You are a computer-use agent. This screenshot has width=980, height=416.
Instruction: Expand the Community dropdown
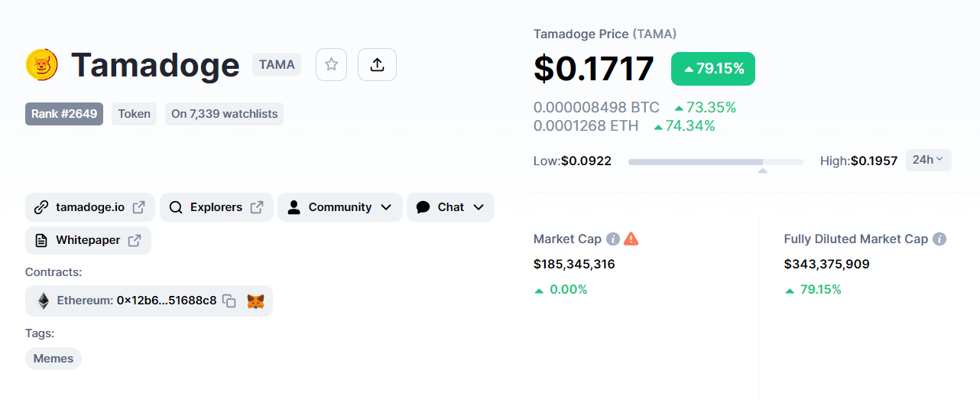click(x=340, y=207)
